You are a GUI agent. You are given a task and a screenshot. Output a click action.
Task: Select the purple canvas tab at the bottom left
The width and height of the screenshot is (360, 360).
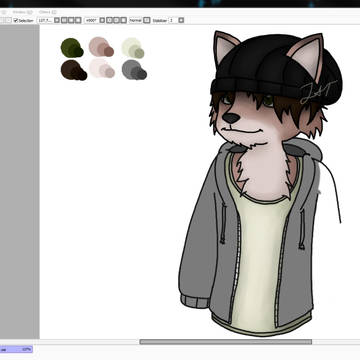tap(16, 349)
